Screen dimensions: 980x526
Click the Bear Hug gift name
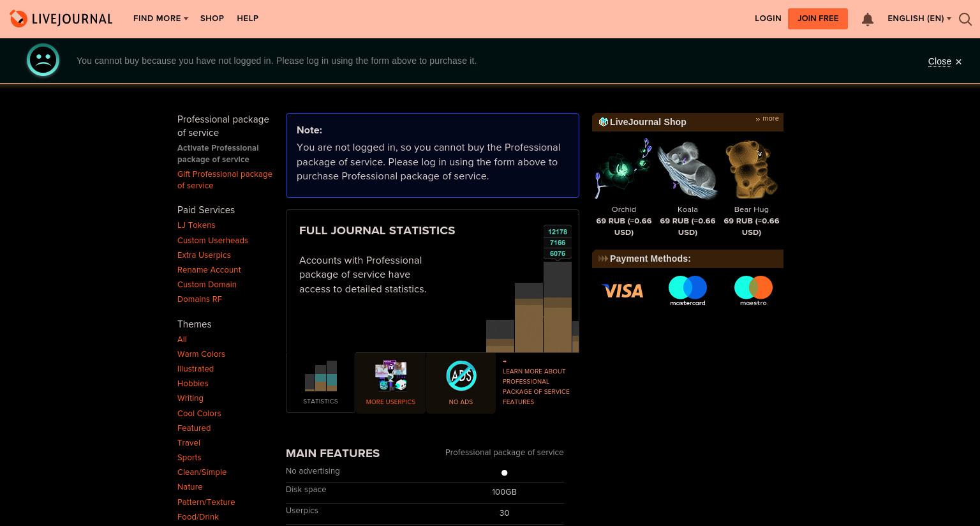(x=751, y=209)
